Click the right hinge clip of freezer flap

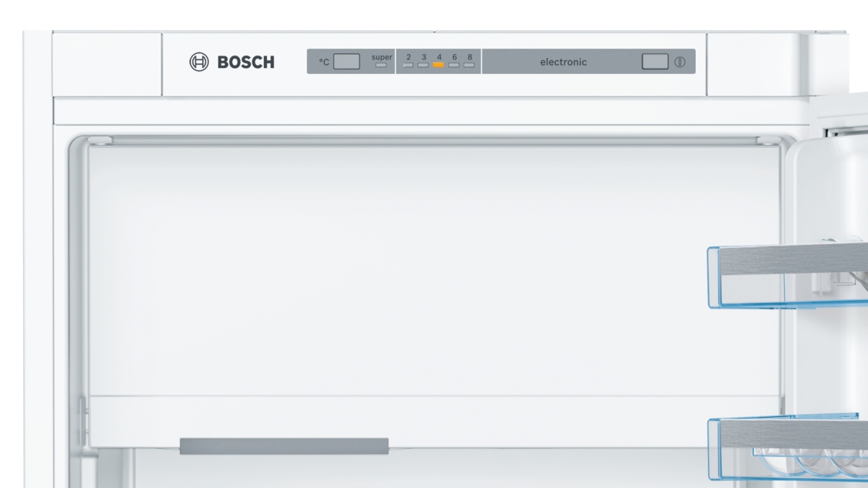click(x=770, y=141)
